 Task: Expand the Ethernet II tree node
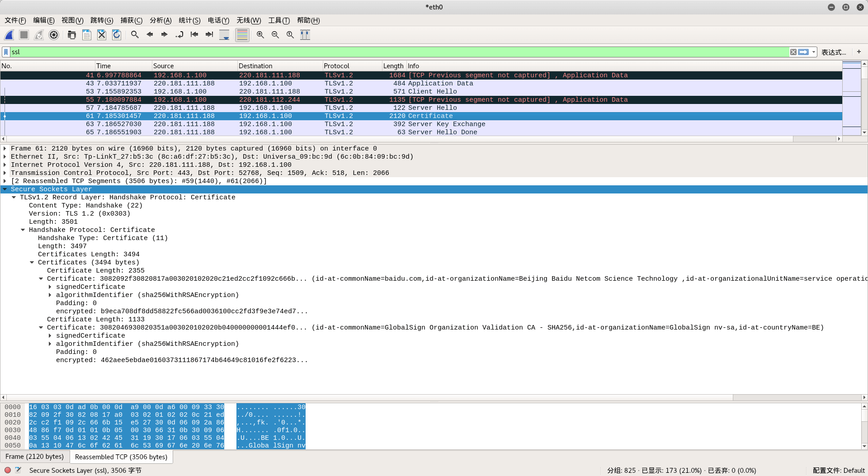pos(5,157)
